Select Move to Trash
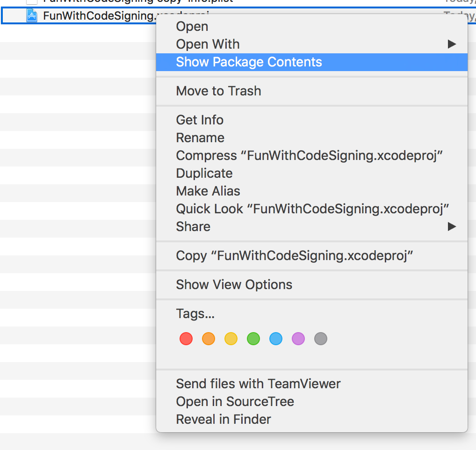 [x=218, y=91]
